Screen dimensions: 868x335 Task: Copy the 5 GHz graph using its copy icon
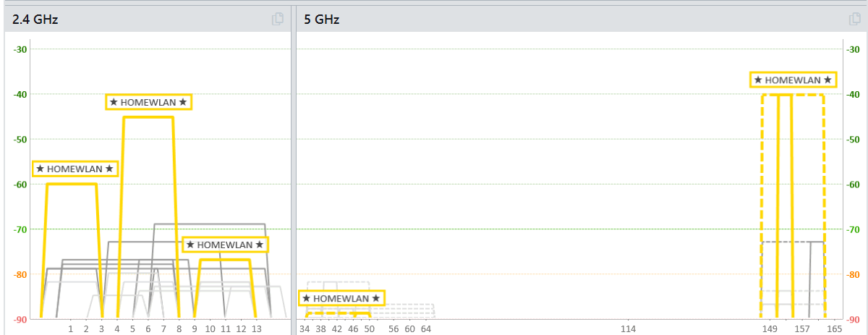[855, 20]
